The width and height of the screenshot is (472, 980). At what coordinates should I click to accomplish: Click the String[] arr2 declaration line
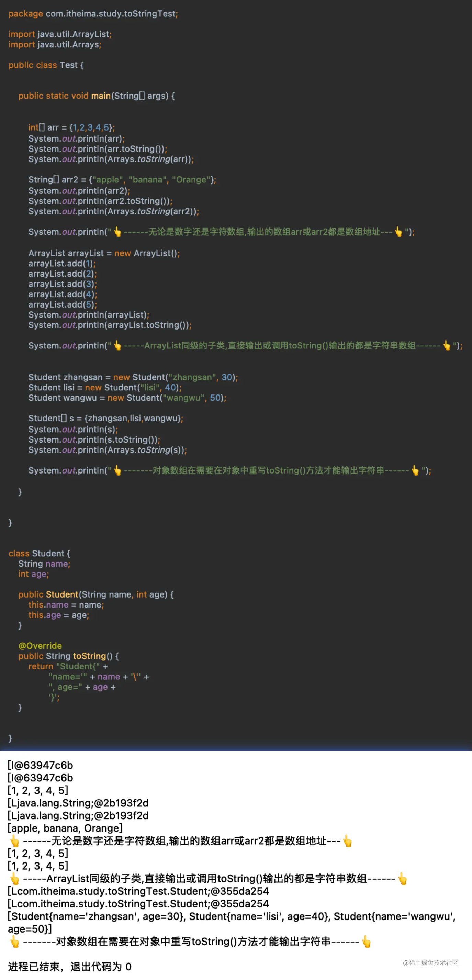coord(122,180)
